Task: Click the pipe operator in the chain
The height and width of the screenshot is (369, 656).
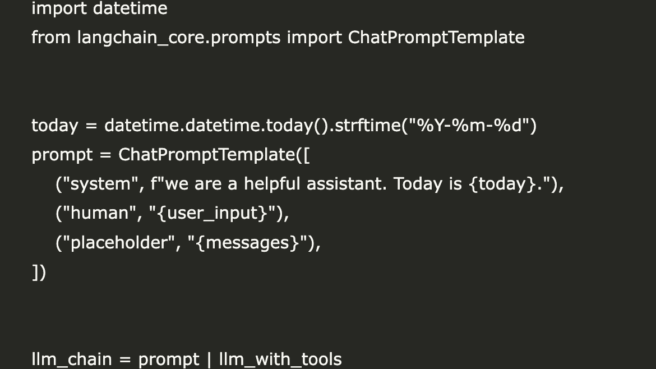Action: (209, 359)
